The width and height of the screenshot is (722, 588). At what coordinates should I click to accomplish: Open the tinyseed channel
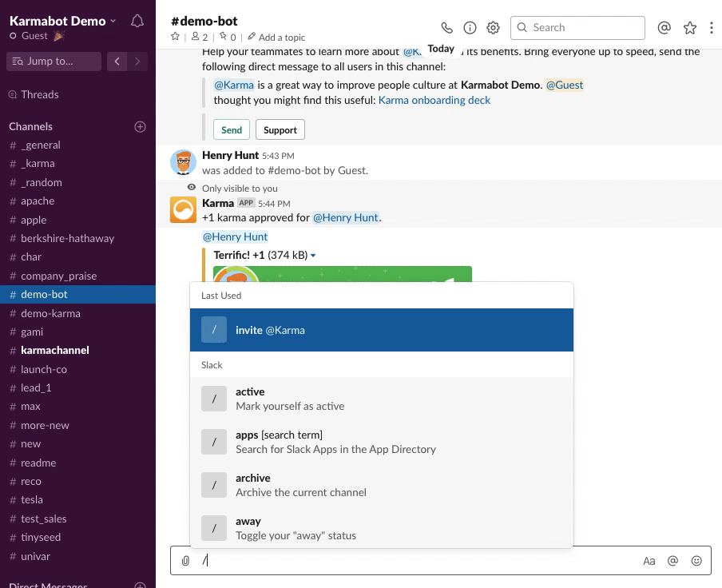(x=41, y=538)
